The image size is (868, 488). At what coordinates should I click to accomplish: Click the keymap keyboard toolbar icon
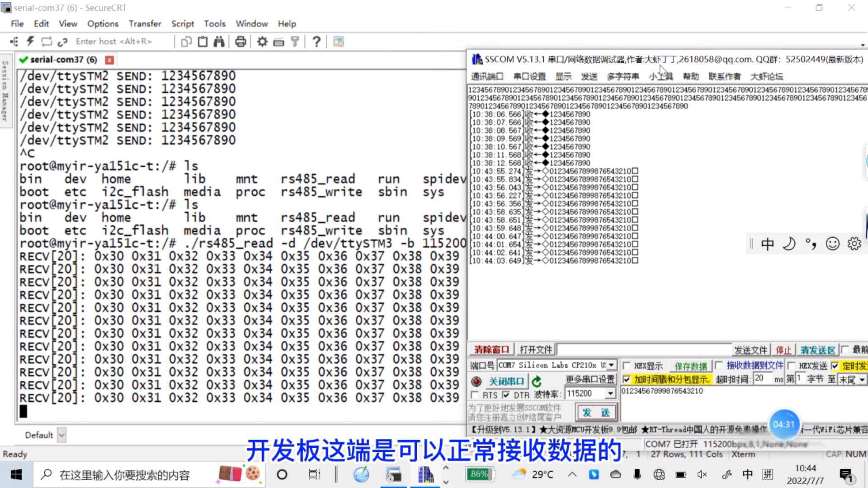(278, 42)
